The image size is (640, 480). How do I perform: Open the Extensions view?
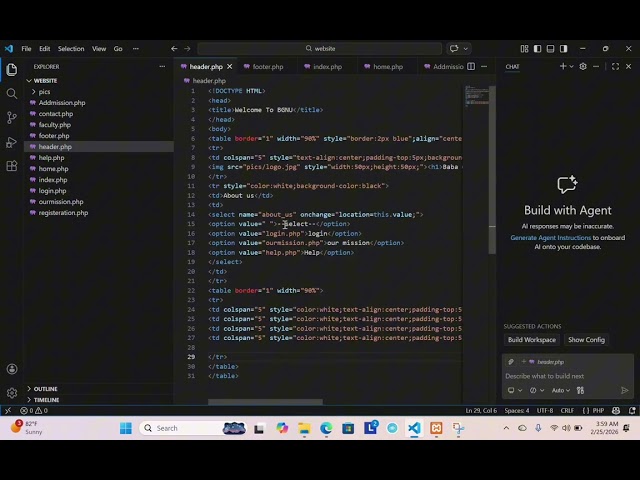(x=12, y=166)
